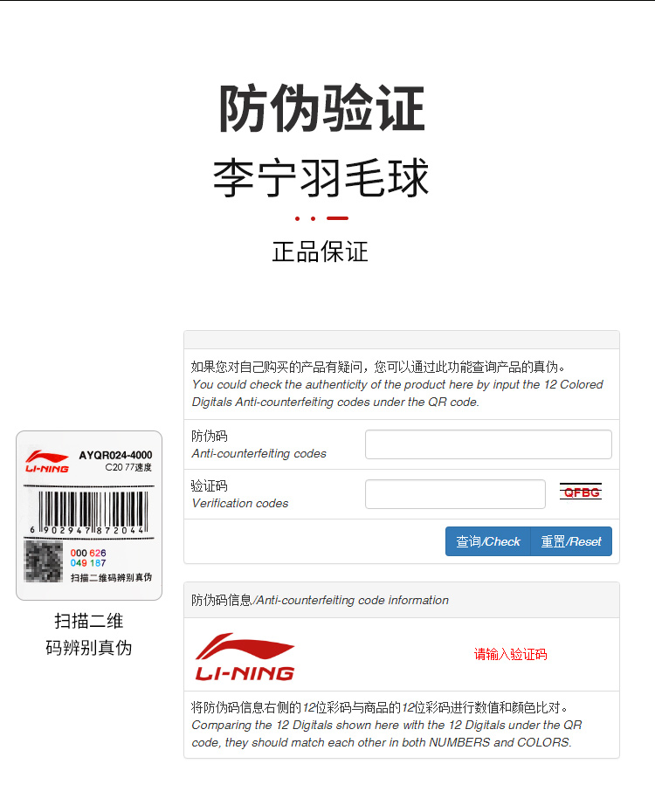655x812 pixels.
Task: Click the QR code on sample label
Action: (44, 561)
